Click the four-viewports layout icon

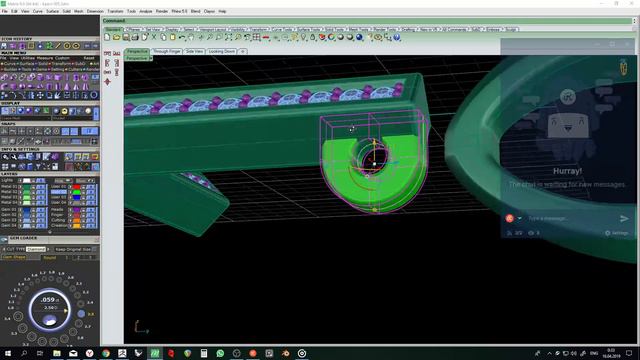tap(256, 38)
